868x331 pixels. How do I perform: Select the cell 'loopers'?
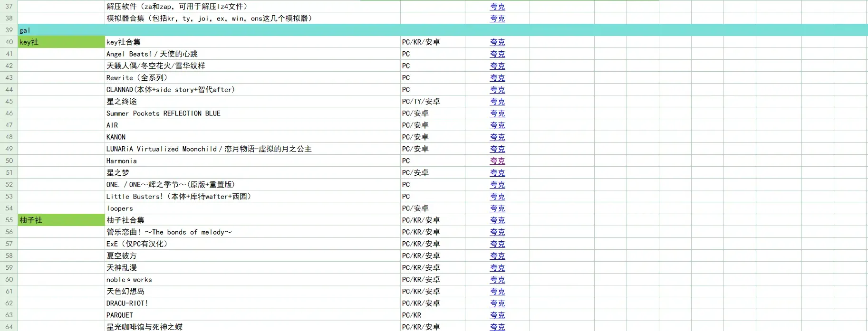point(252,208)
